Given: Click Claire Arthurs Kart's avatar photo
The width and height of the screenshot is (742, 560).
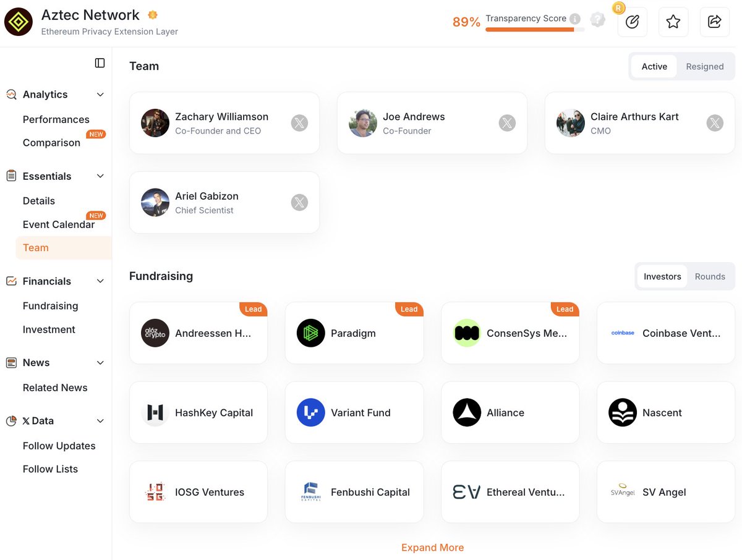Looking at the screenshot, I should pos(571,123).
